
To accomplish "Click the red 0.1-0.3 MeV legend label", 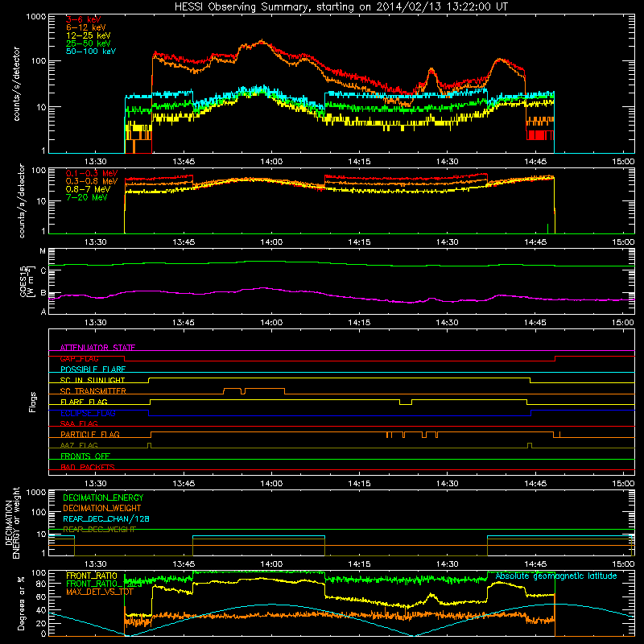I will [x=92, y=173].
